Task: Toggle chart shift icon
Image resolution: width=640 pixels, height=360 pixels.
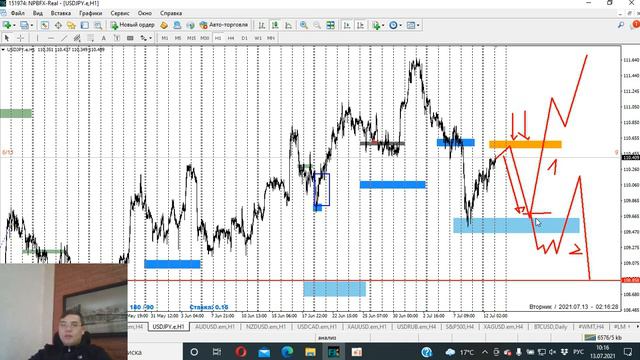Action: click(x=360, y=25)
